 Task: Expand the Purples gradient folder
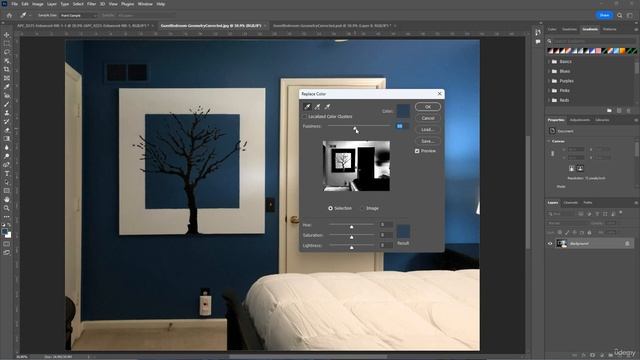(549, 81)
